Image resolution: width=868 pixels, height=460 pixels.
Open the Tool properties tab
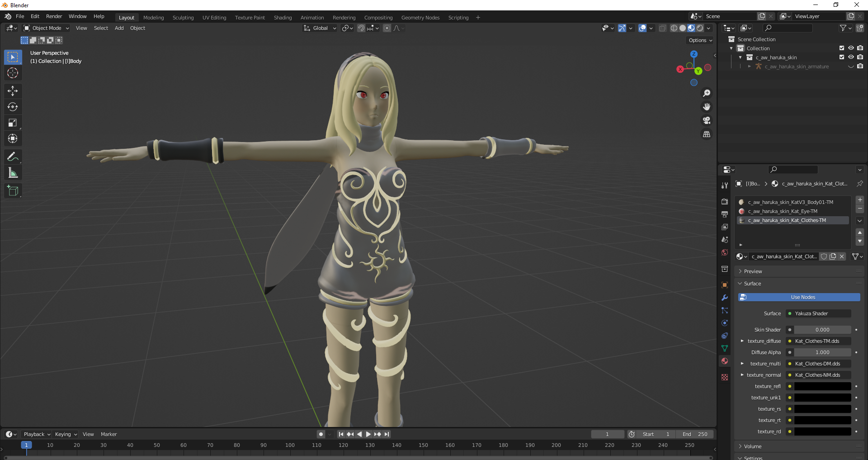click(725, 185)
